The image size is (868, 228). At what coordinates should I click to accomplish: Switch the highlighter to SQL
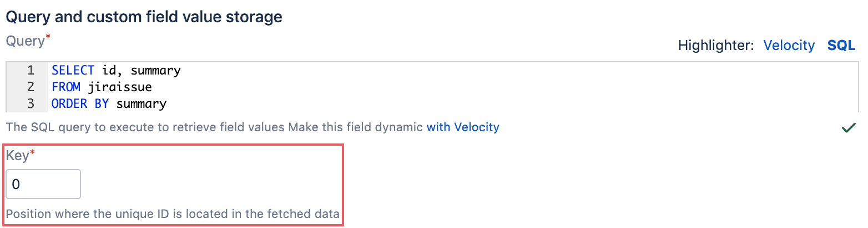coord(841,45)
